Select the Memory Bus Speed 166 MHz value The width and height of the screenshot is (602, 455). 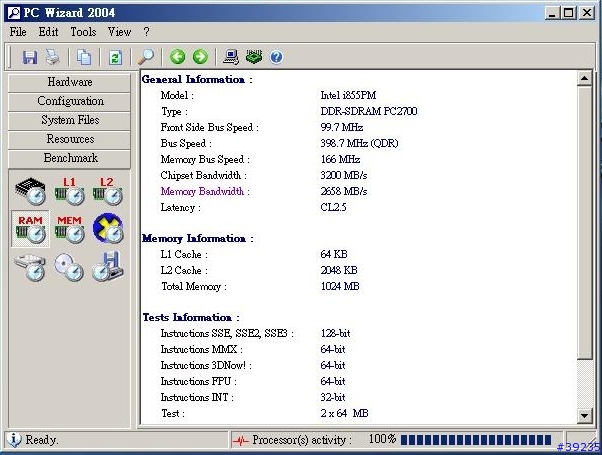tap(340, 159)
